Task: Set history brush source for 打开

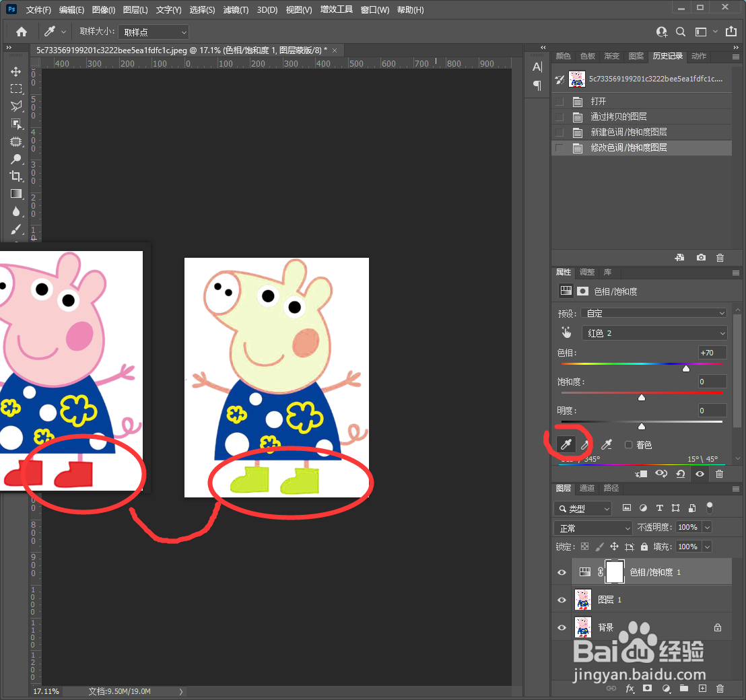Action: [x=560, y=101]
